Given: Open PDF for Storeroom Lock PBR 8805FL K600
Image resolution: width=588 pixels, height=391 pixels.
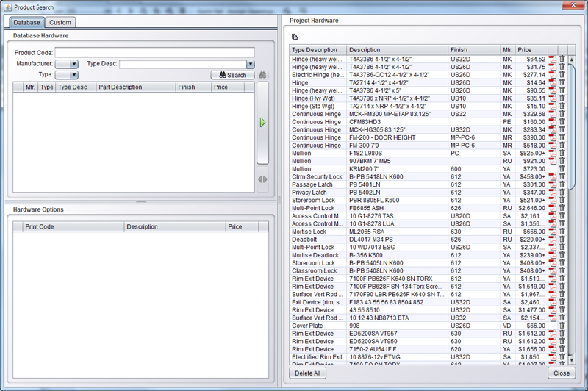Looking at the screenshot, I should [553, 200].
